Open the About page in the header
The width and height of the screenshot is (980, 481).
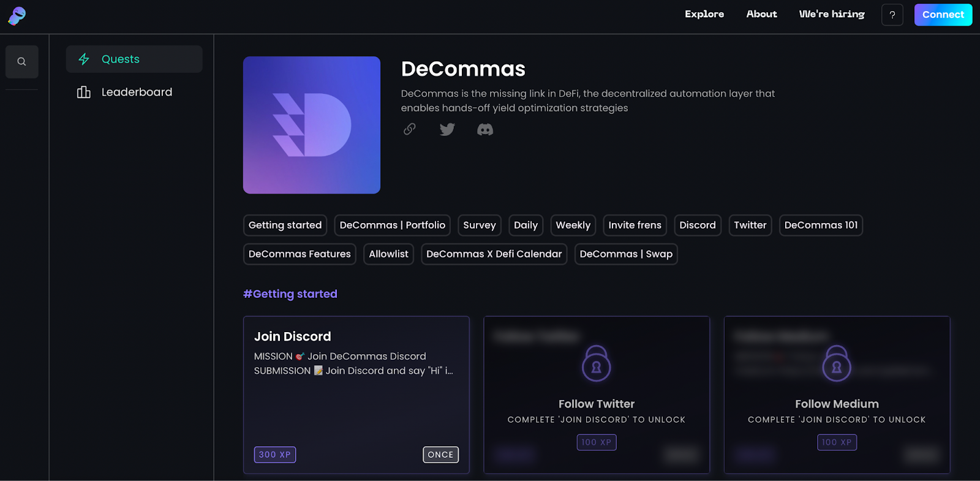pyautogui.click(x=761, y=14)
